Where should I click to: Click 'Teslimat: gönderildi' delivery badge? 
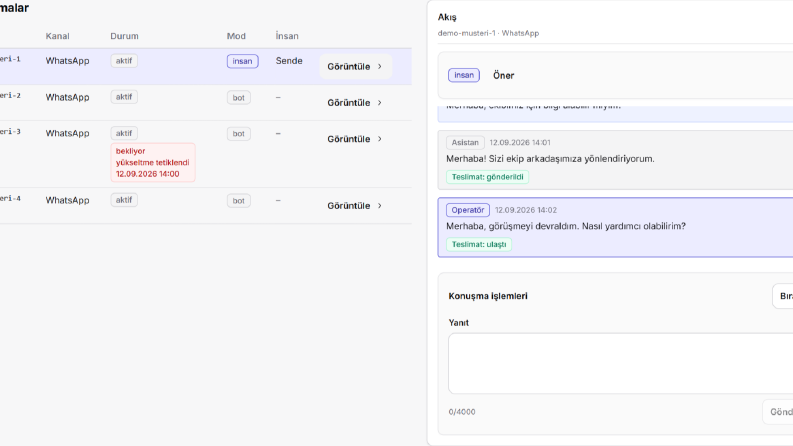pyautogui.click(x=488, y=177)
